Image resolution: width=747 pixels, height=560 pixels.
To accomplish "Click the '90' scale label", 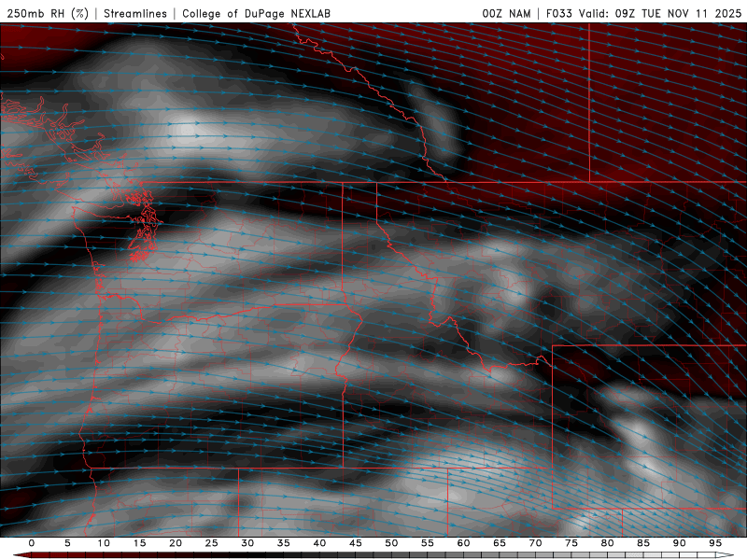I will 679,543.
